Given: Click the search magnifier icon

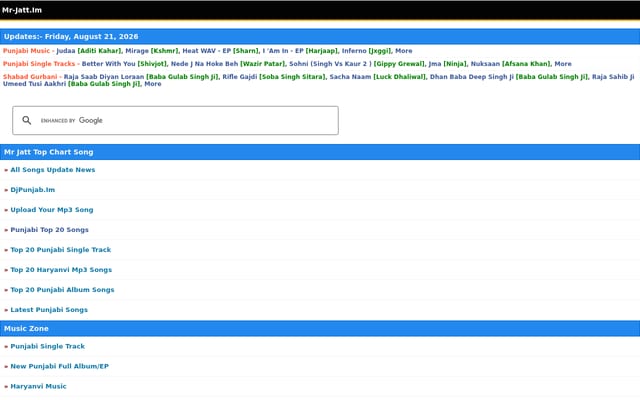Looking at the screenshot, I should [x=27, y=120].
